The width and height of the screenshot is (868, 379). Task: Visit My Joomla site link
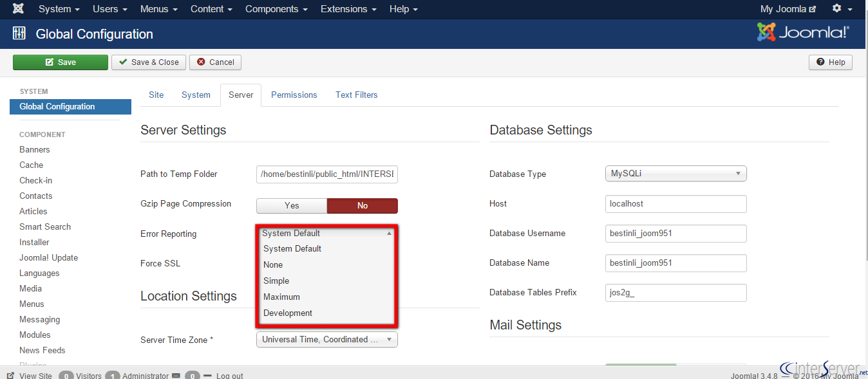coord(788,9)
